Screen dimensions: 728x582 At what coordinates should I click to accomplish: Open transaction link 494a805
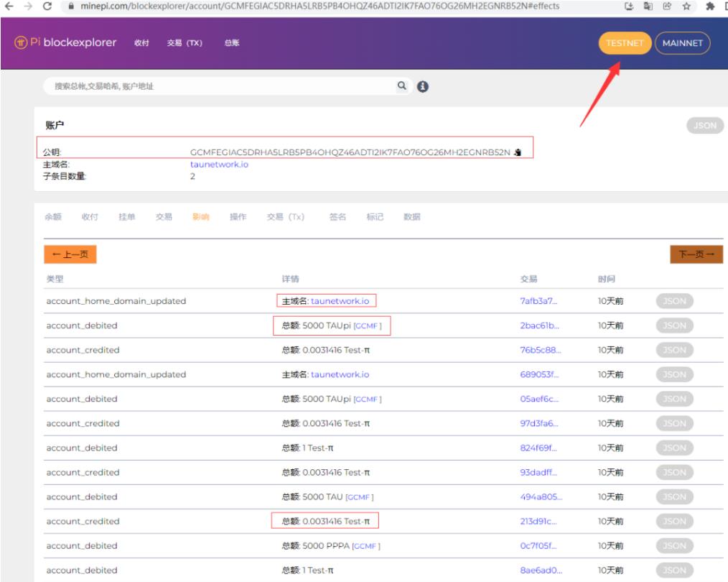(541, 496)
